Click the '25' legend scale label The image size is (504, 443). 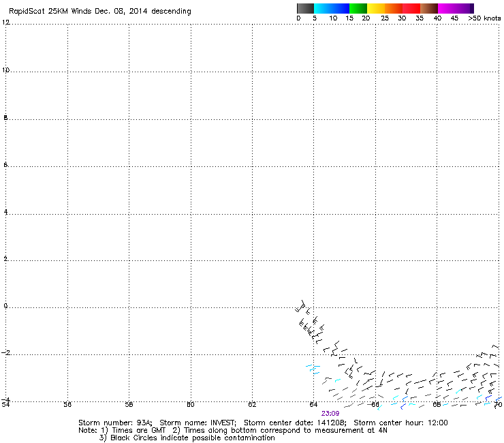[385, 18]
